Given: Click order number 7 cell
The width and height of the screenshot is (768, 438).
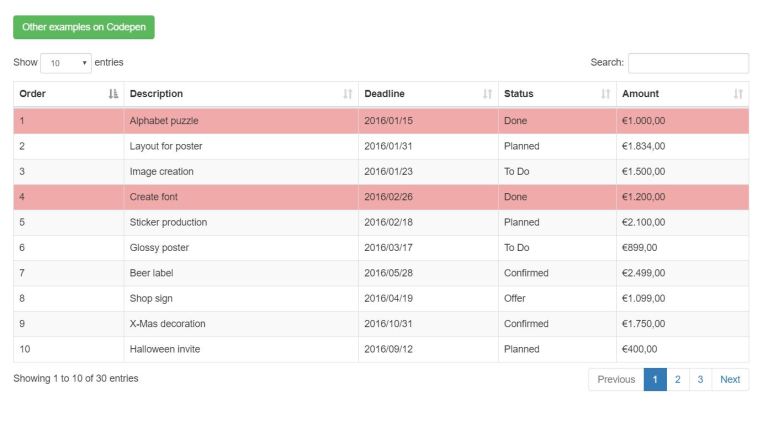Looking at the screenshot, I should (69, 273).
